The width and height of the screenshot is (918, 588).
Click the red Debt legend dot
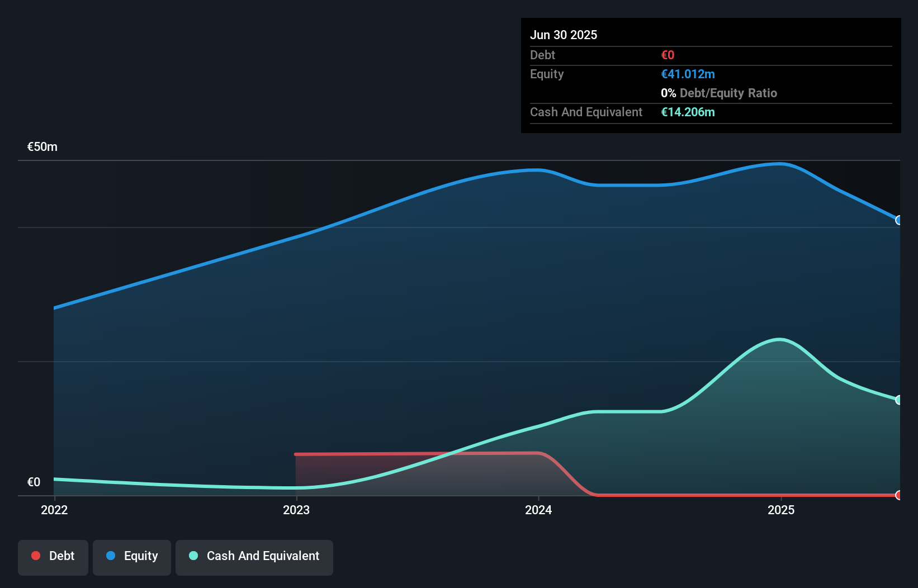click(x=36, y=556)
